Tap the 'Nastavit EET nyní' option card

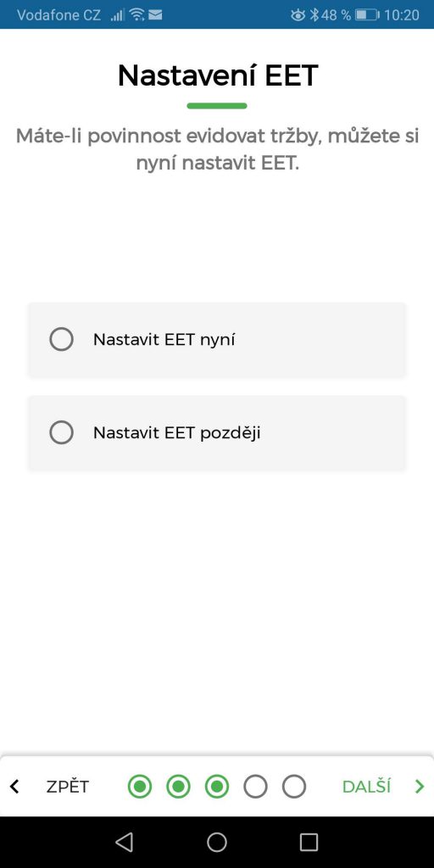click(217, 340)
